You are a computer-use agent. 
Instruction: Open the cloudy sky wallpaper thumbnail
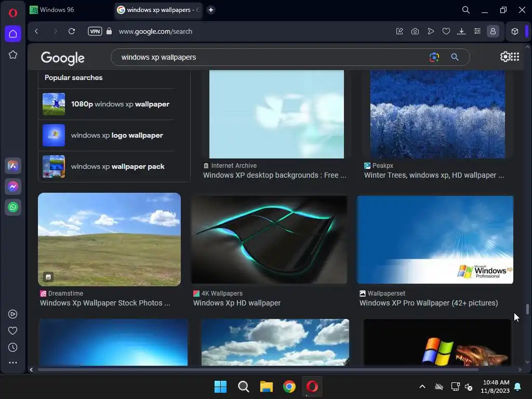click(x=275, y=342)
